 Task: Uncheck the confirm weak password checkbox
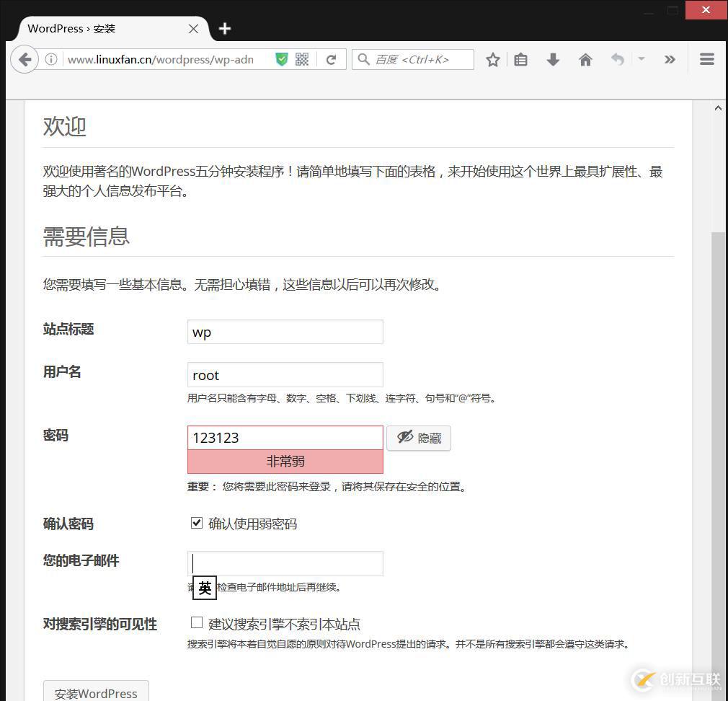pos(196,523)
